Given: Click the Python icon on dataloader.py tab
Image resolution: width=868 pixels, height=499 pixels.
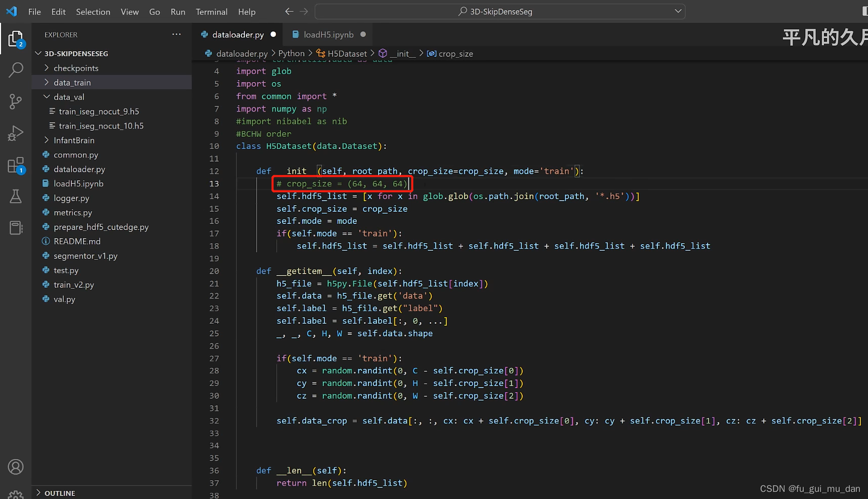Looking at the screenshot, I should coord(204,34).
